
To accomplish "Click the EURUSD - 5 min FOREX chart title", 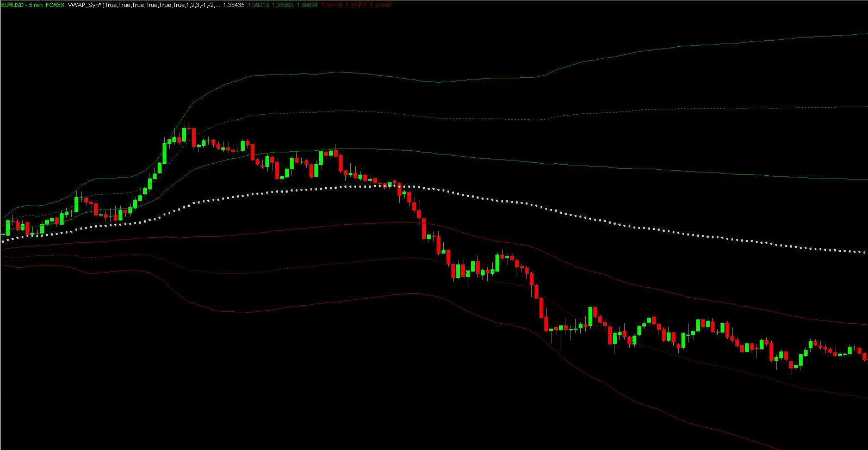I will 32,5.
